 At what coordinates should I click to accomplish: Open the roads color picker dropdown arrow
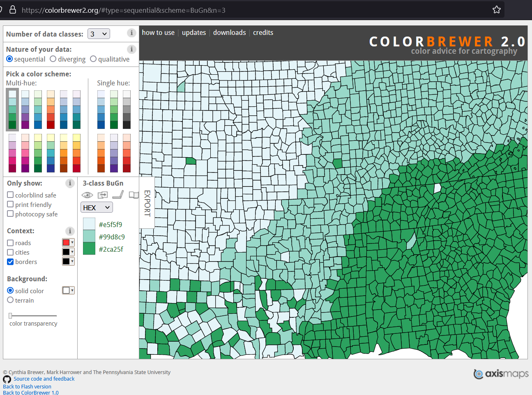tap(72, 242)
